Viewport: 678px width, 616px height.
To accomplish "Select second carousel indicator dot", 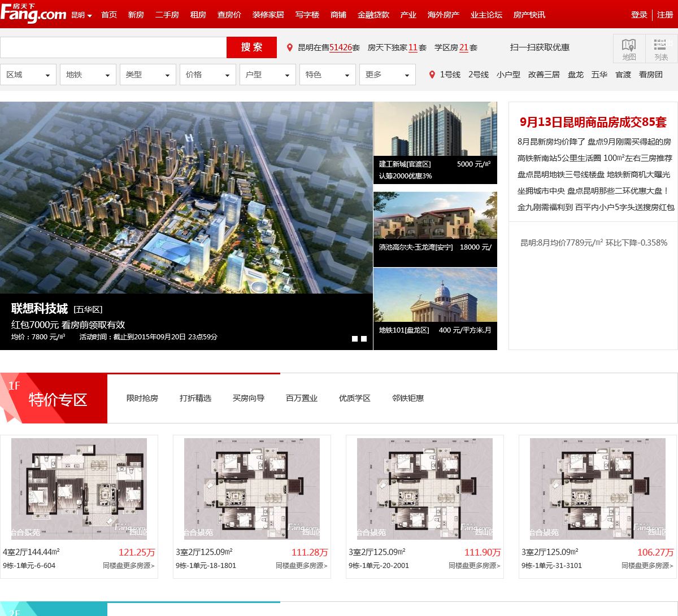I will pyautogui.click(x=364, y=339).
